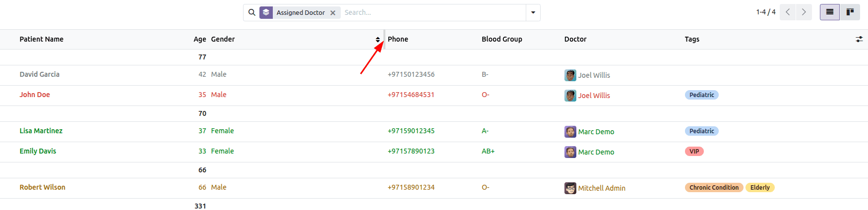868x210 pixels.
Task: Click the search magnifier icon
Action: click(x=252, y=12)
